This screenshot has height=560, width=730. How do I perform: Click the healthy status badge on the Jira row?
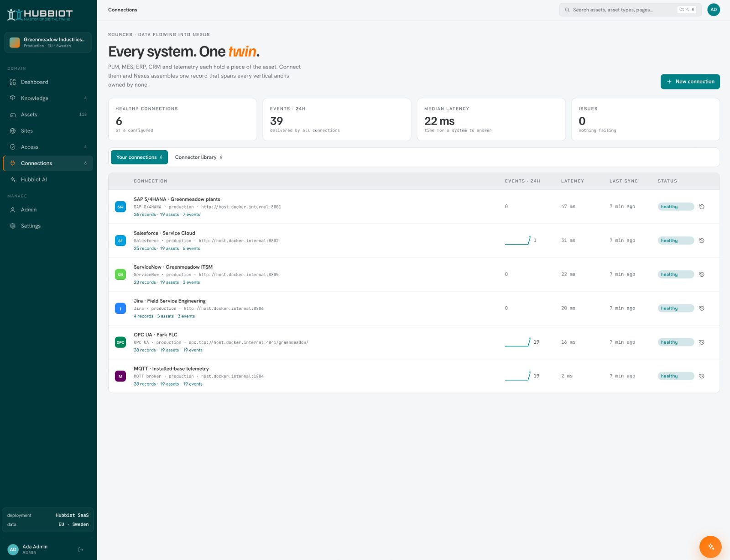[676, 309]
